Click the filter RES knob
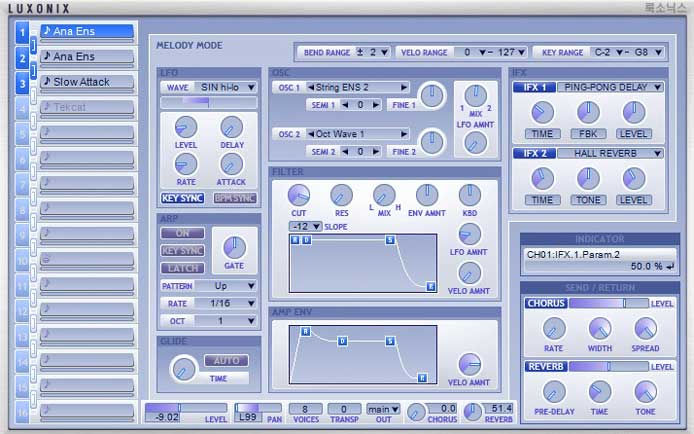The height and width of the screenshot is (434, 694). pos(341,195)
